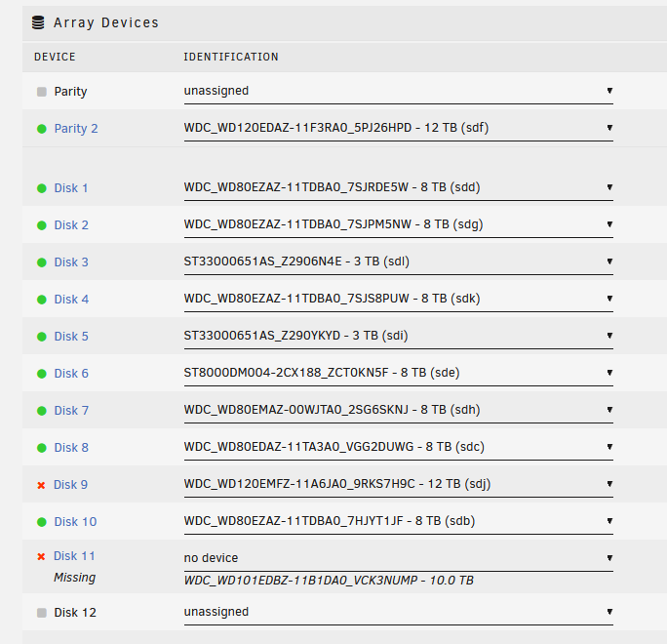Open the Disk 9 link
This screenshot has width=667, height=644.
point(70,485)
